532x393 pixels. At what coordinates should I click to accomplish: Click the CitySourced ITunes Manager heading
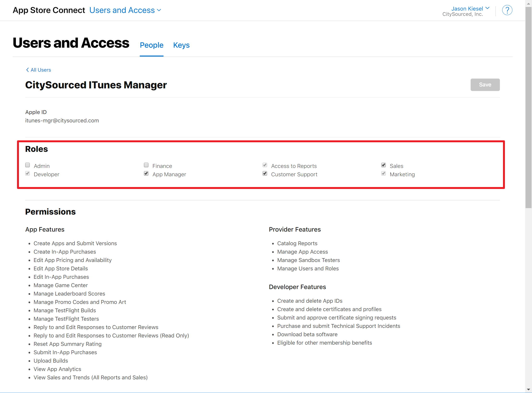[x=96, y=85]
